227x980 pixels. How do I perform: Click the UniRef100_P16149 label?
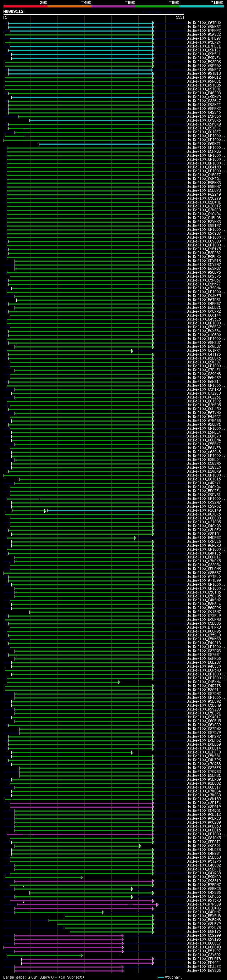pos(203,511)
